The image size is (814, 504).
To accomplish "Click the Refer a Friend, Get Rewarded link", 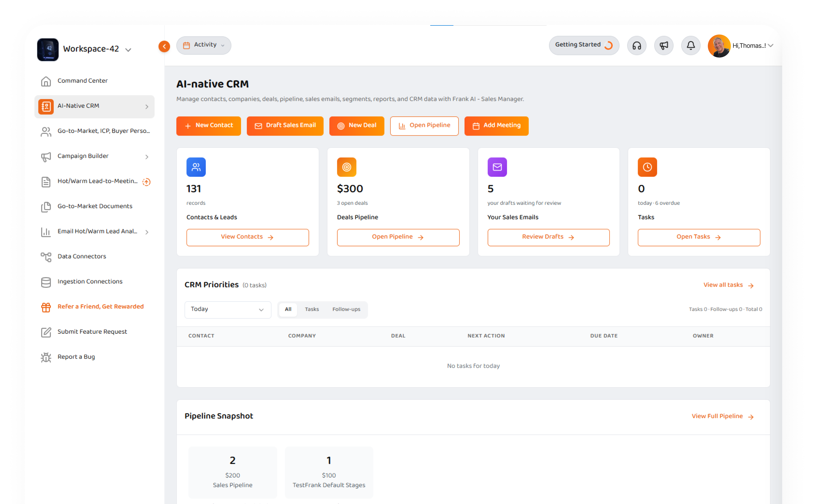I will point(100,307).
